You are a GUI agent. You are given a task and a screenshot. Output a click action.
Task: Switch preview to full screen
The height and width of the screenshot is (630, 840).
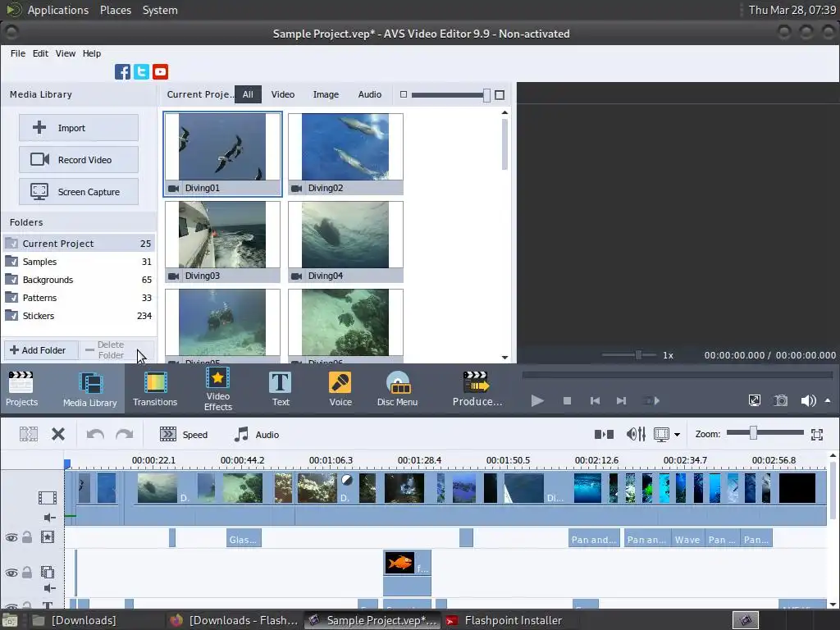tap(755, 400)
